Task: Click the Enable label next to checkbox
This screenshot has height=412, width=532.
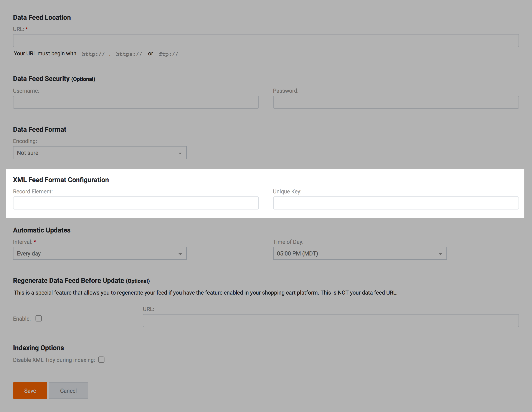Action: tap(22, 319)
